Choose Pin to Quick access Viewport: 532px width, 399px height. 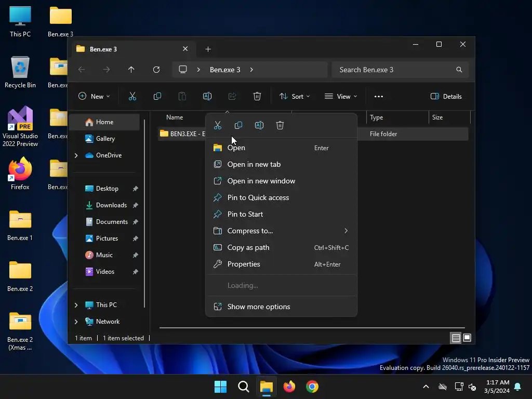pos(281,197)
